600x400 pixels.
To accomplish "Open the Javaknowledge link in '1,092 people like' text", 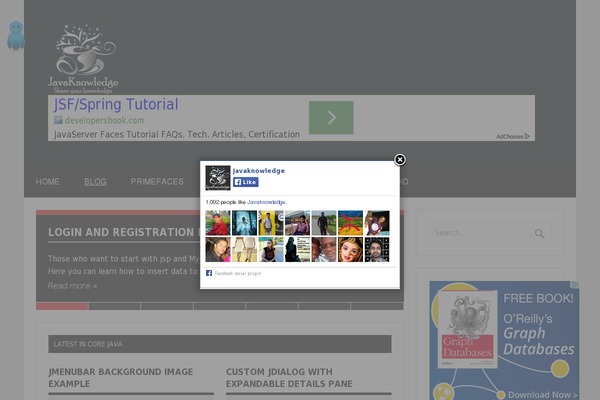I will pos(266,202).
